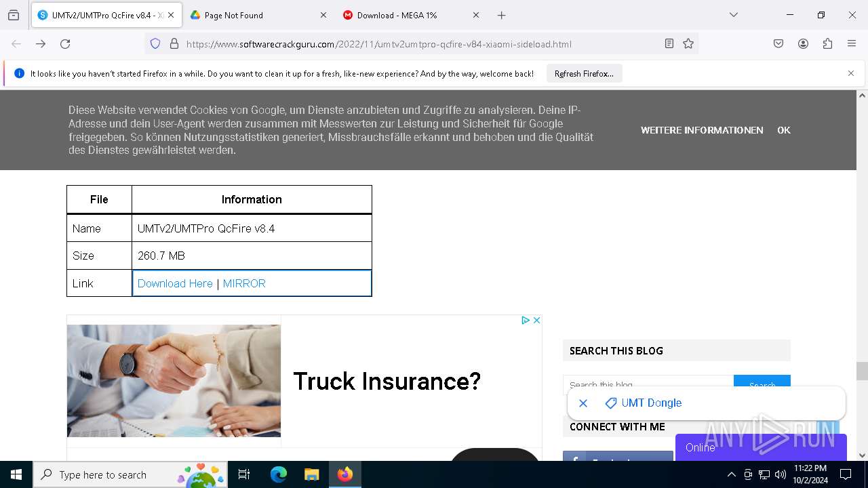The image size is (868, 488).
Task: List all tabs dropdown
Action: (733, 15)
